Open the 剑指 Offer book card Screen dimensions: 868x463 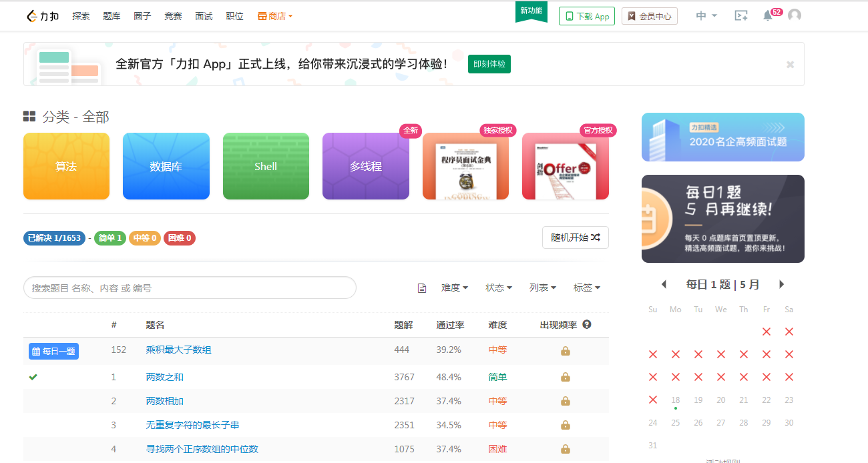566,166
